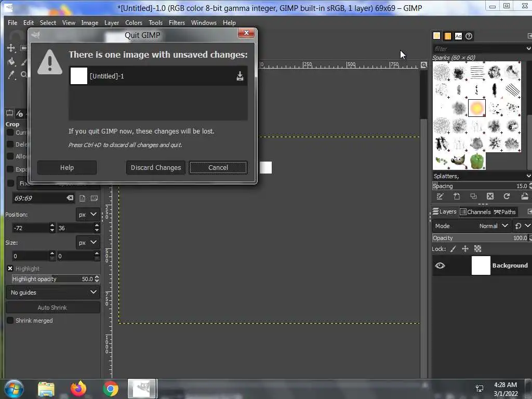
Task: Open the Fonts tab in the dock
Action: [458, 36]
